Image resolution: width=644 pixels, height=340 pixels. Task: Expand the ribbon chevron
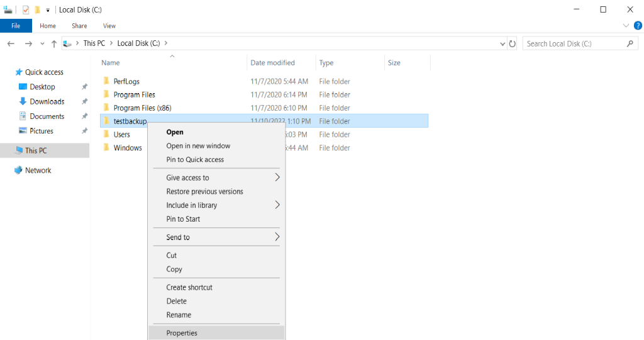(626, 25)
